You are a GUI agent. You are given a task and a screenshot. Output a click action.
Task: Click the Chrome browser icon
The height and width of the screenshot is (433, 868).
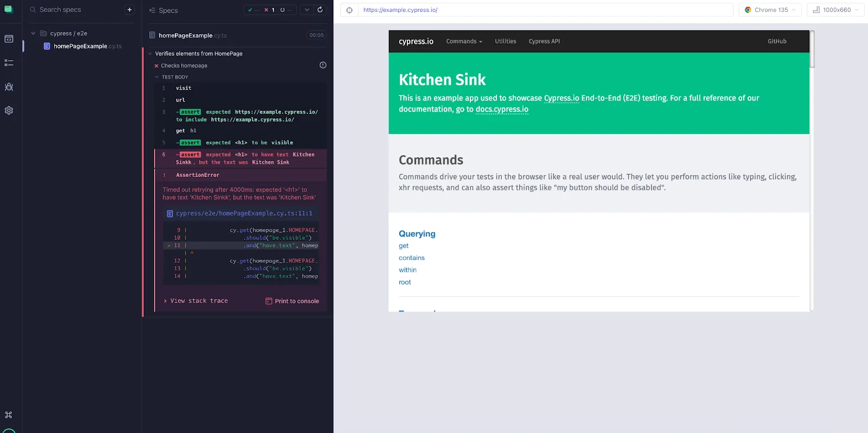click(748, 10)
